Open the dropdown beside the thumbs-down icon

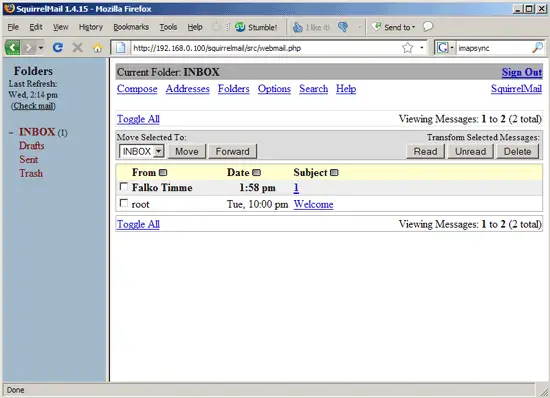pos(359,27)
